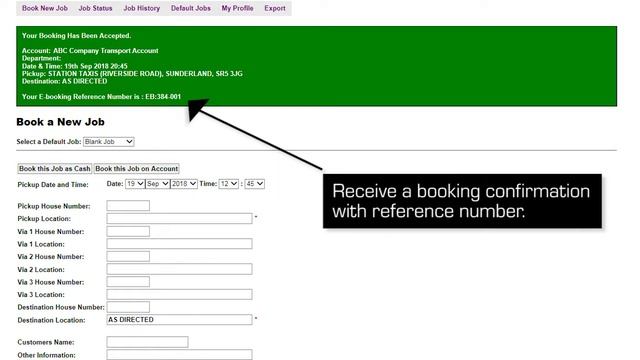The image size is (640, 360).
Task: Expand the Select a Default Job dropdown
Action: pyautogui.click(x=109, y=142)
